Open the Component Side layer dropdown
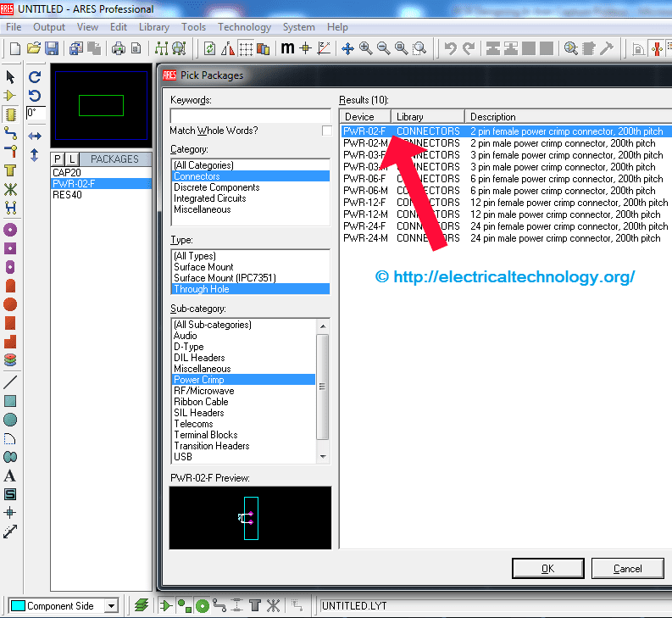 [x=110, y=605]
